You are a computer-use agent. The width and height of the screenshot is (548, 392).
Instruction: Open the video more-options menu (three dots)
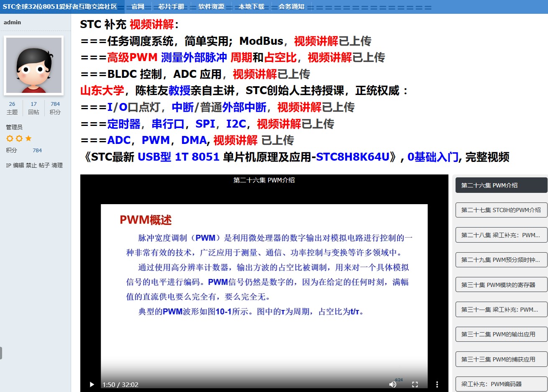437,384
